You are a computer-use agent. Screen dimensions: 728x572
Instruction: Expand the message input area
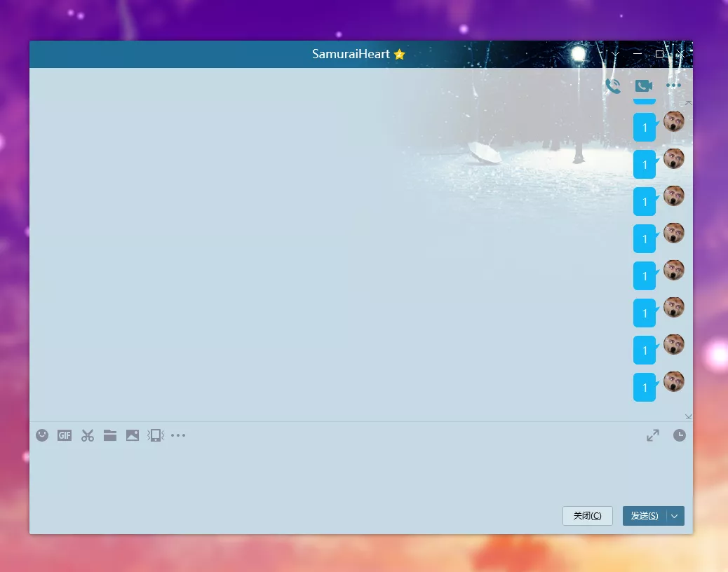[x=653, y=435]
